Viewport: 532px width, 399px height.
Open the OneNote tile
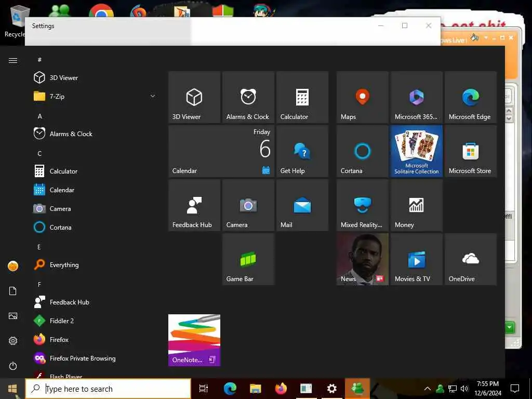[x=194, y=340]
